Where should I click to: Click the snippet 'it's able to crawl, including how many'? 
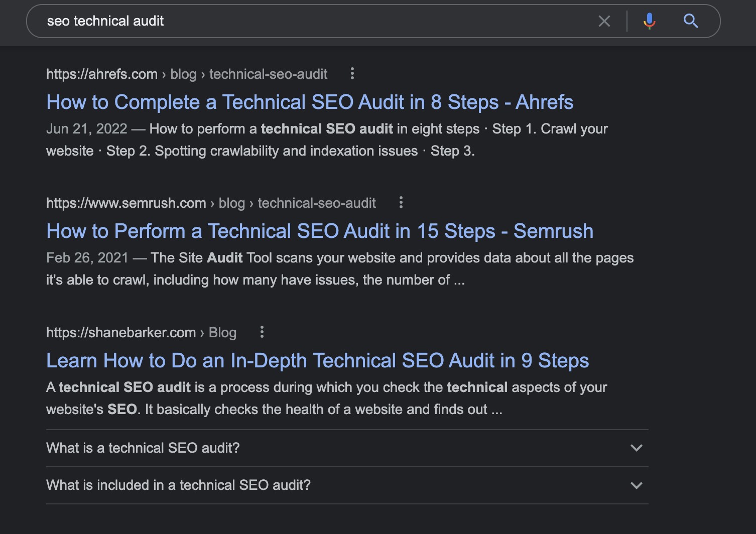point(256,280)
